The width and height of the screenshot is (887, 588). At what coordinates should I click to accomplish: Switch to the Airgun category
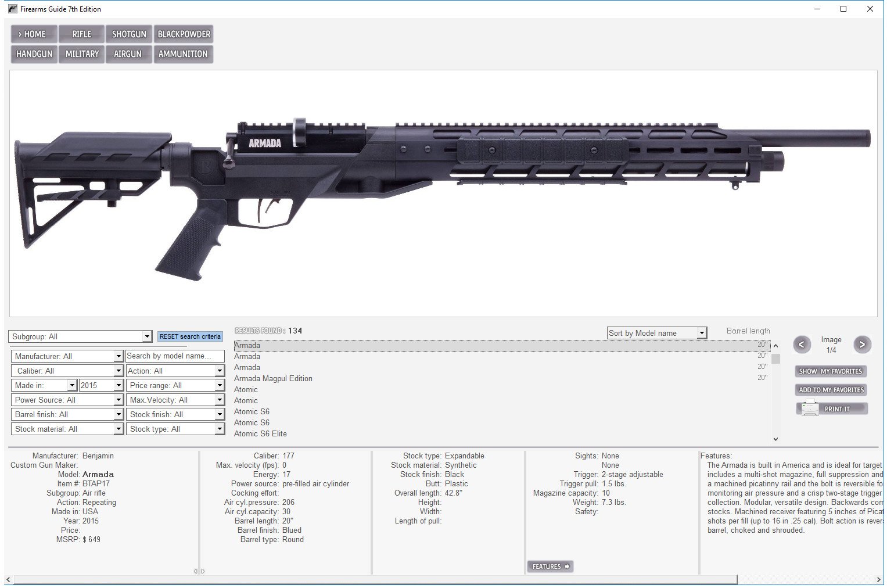[x=128, y=54]
